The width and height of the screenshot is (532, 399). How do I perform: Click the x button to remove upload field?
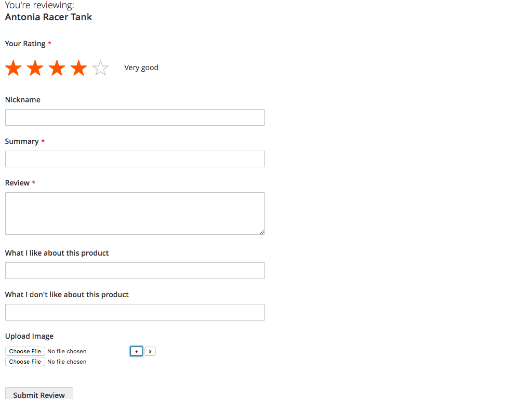(x=150, y=352)
